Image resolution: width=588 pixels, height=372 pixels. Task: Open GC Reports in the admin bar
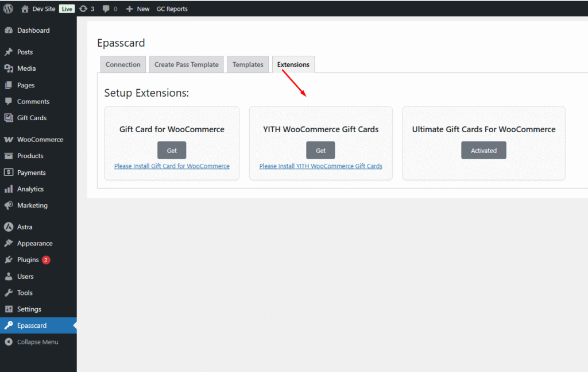pyautogui.click(x=172, y=9)
